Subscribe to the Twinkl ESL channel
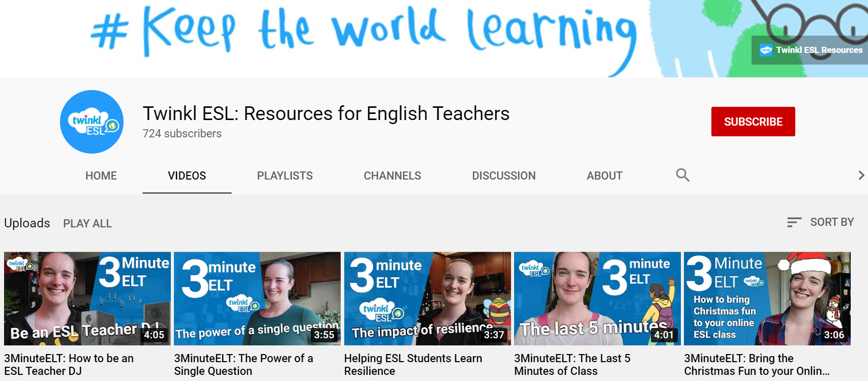Image resolution: width=868 pixels, height=381 pixels. coord(753,122)
